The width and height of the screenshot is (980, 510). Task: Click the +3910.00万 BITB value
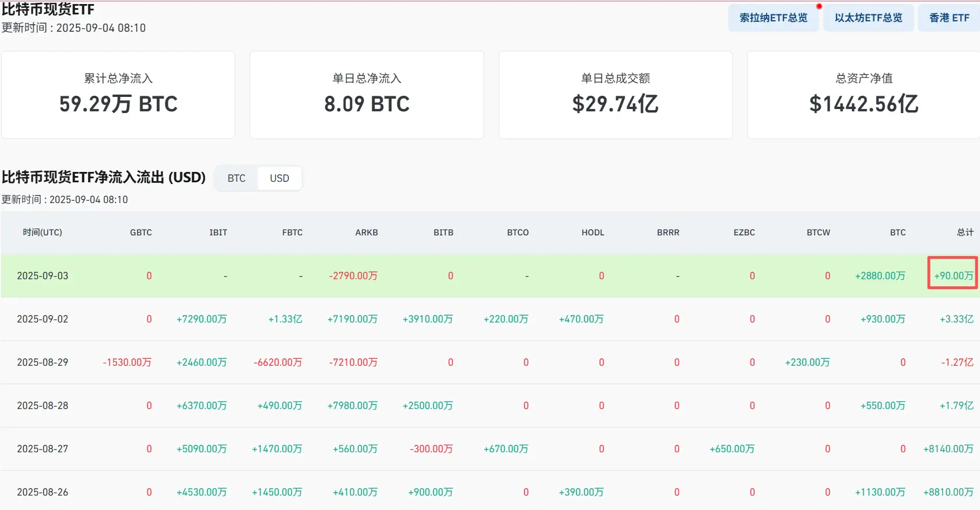pyautogui.click(x=428, y=319)
